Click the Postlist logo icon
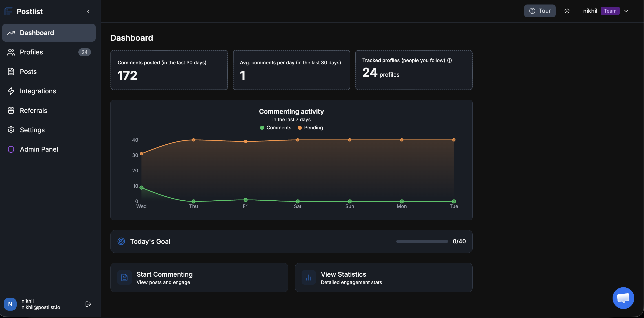Image resolution: width=644 pixels, height=318 pixels. 9,11
